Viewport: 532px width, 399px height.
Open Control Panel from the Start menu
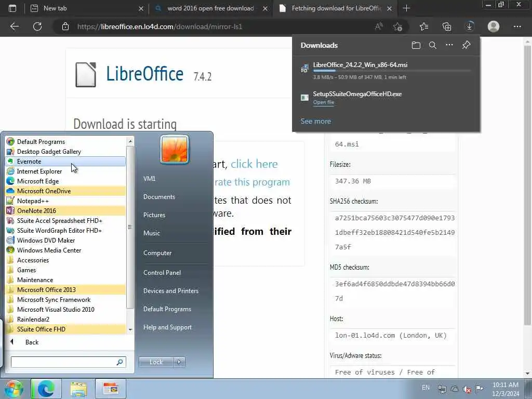coord(162,273)
